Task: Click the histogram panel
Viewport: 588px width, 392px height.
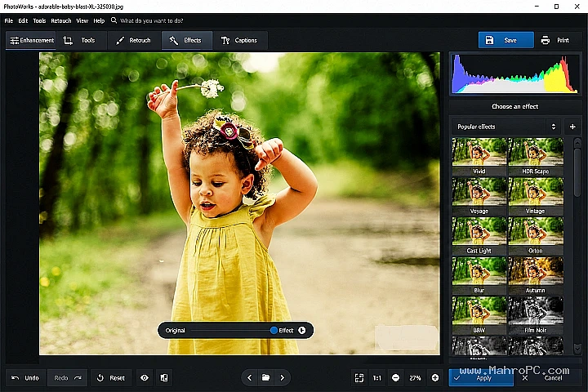Action: pos(515,73)
